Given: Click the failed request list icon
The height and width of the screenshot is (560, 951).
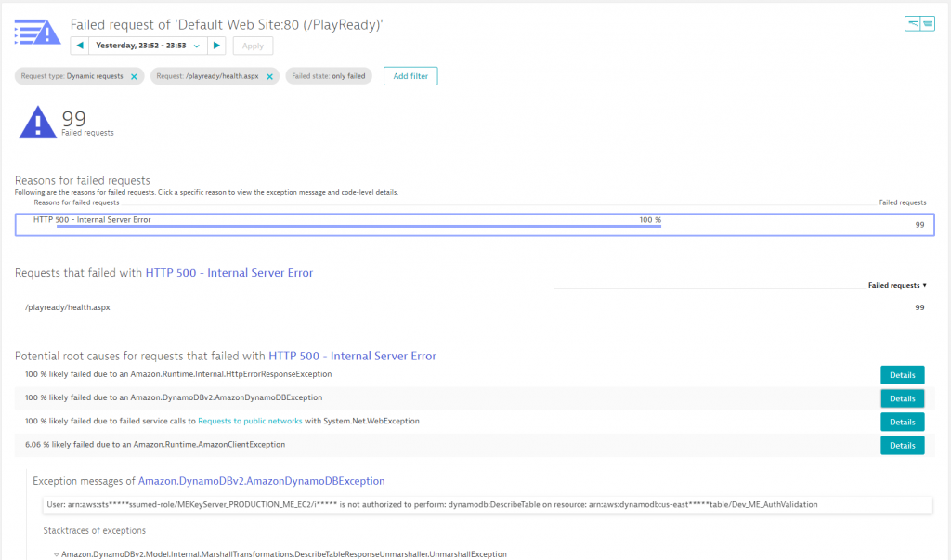Looking at the screenshot, I should point(37,32).
